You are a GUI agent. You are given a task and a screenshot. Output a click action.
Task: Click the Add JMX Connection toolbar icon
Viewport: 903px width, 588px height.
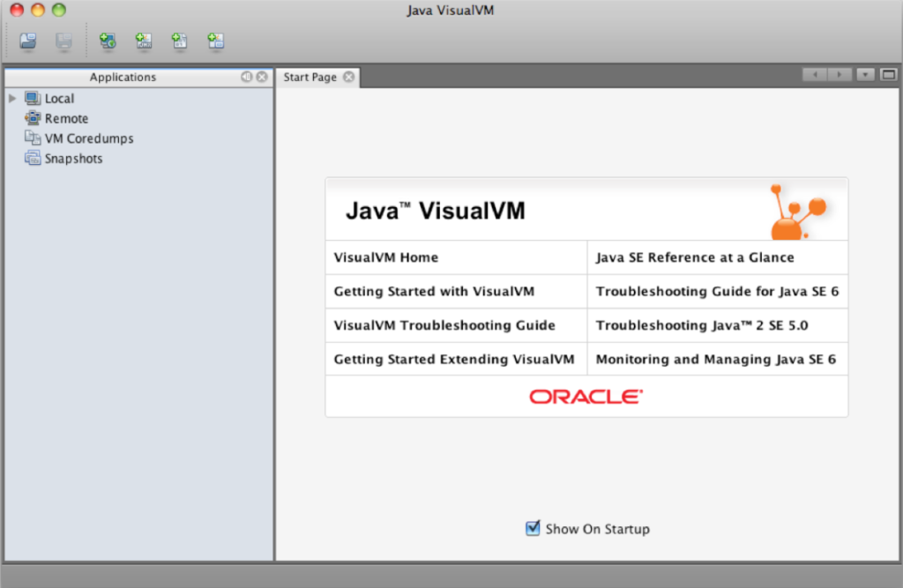pos(144,41)
